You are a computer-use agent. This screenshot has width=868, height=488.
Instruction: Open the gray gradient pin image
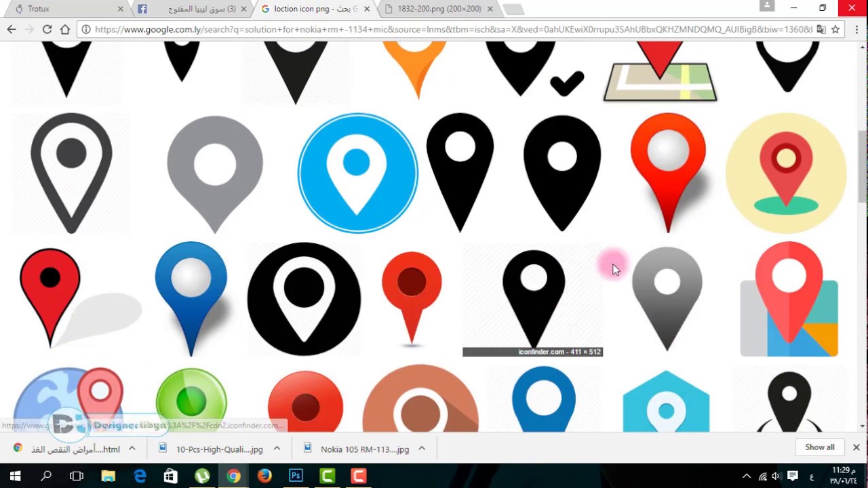pos(667,299)
